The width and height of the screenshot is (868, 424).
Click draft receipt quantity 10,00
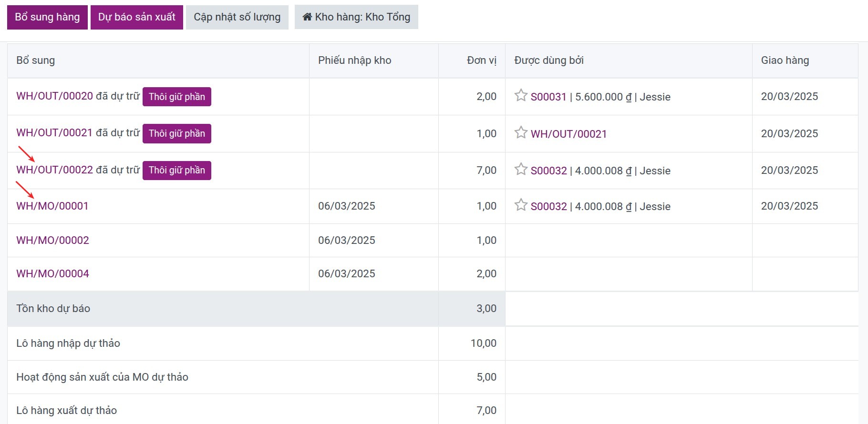[x=484, y=343]
